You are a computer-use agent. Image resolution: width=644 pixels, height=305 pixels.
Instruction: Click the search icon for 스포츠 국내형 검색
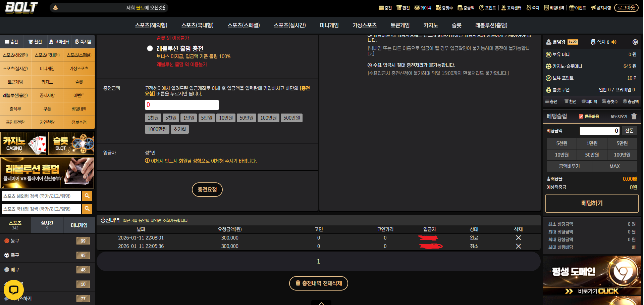coord(87,209)
